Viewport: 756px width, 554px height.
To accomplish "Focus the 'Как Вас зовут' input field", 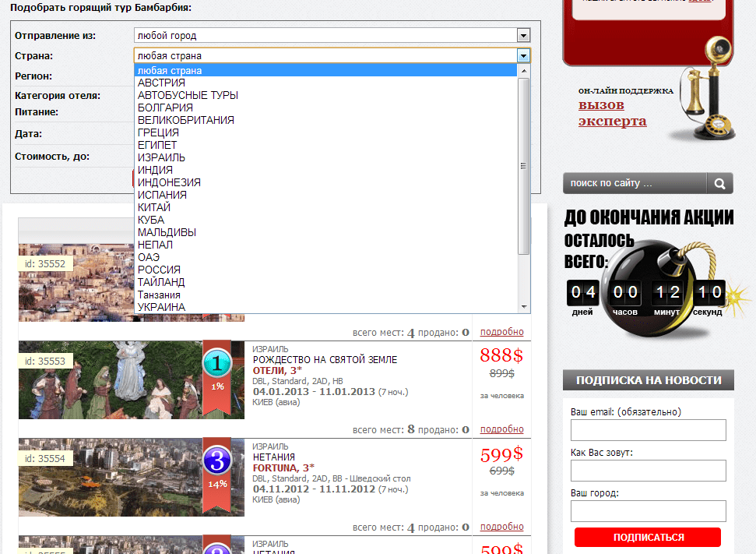I will tap(649, 471).
